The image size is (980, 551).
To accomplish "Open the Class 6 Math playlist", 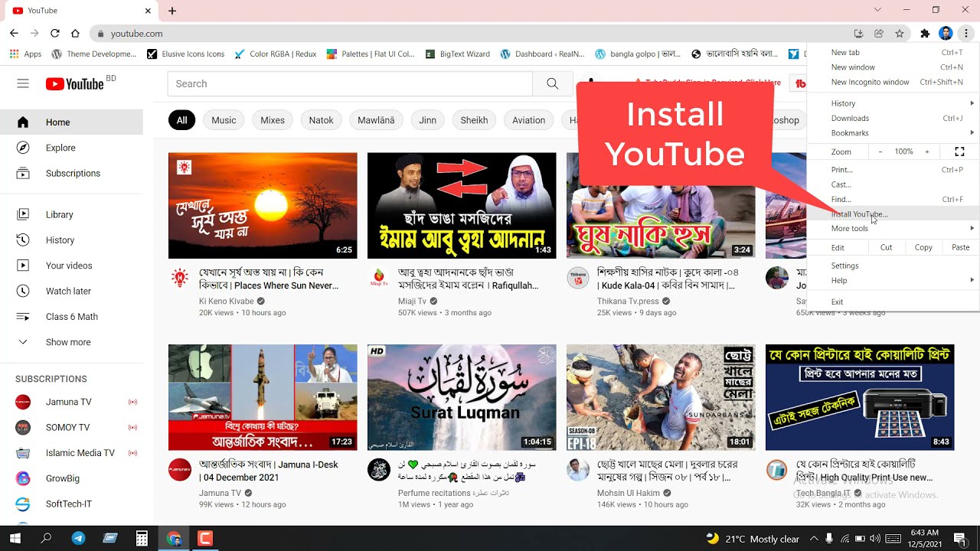I will (71, 316).
